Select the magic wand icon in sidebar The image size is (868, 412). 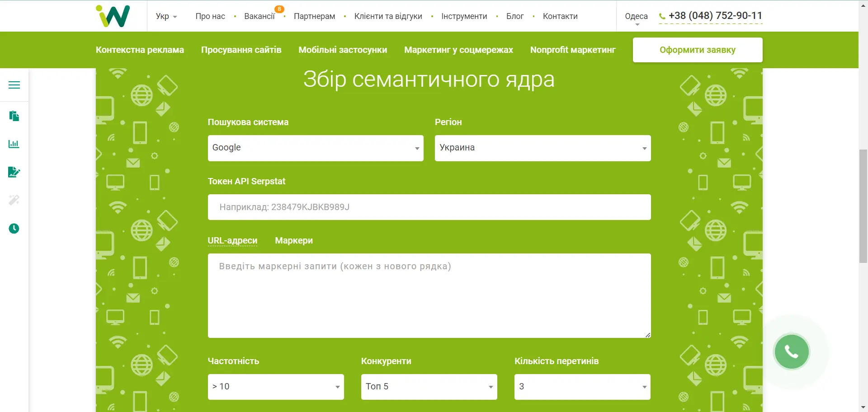click(14, 200)
